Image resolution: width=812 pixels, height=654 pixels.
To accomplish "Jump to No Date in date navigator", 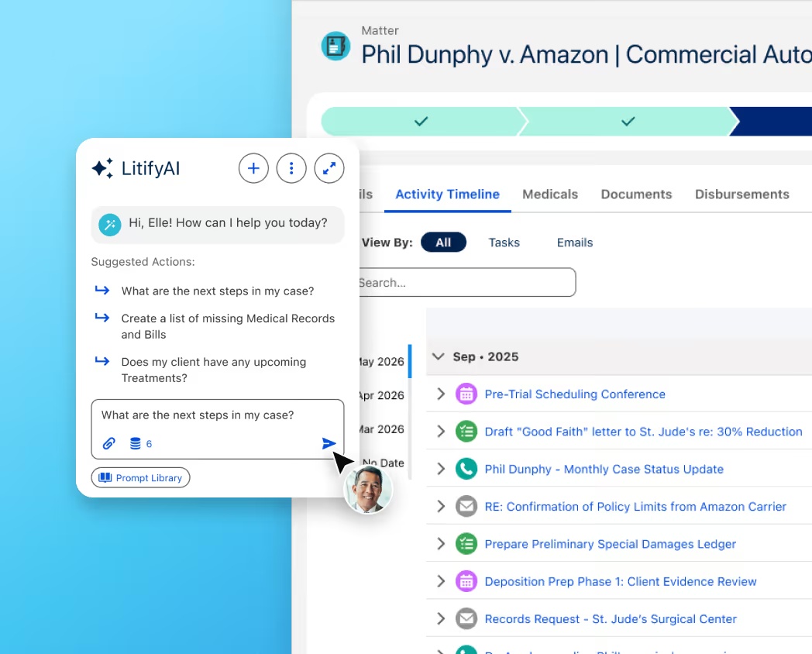I will click(384, 463).
